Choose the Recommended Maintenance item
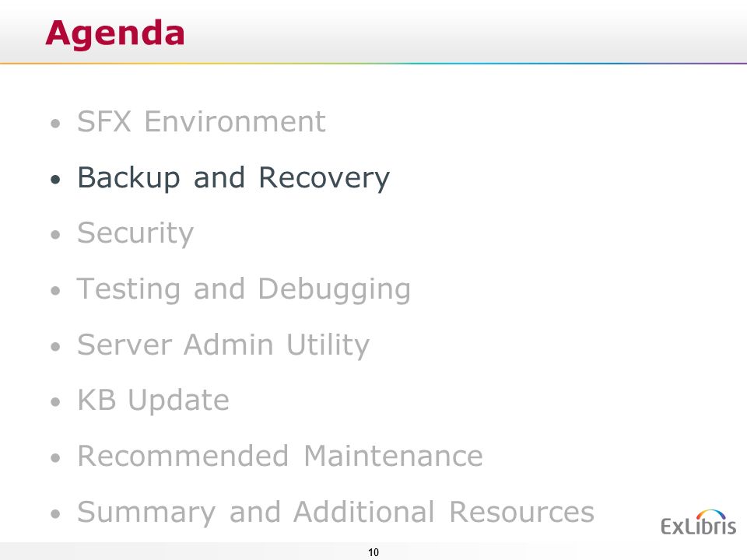Viewport: 747px width, 560px height. 280,456
